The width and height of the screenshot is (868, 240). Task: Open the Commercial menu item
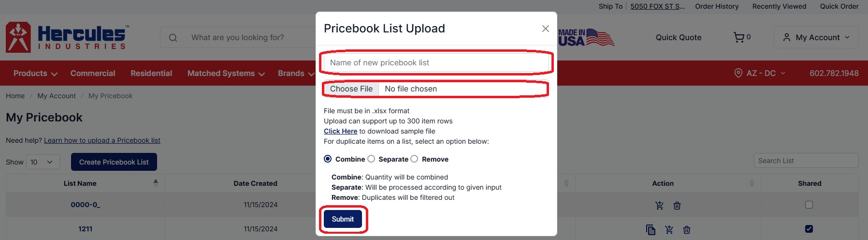pos(93,74)
